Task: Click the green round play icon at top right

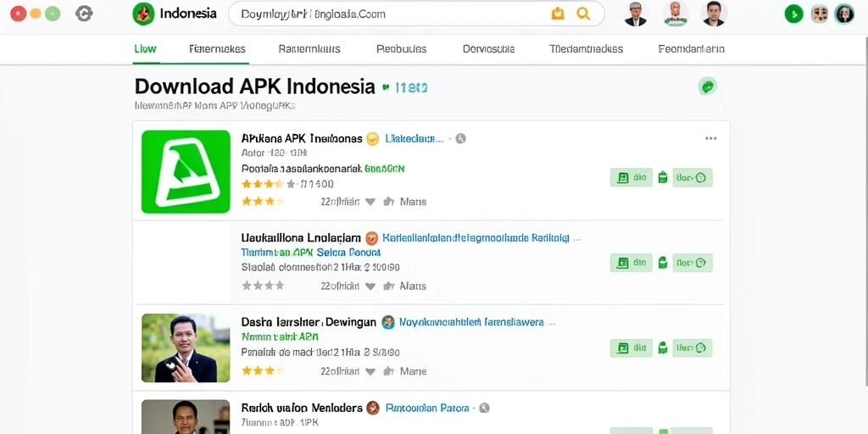Action: pyautogui.click(x=793, y=14)
